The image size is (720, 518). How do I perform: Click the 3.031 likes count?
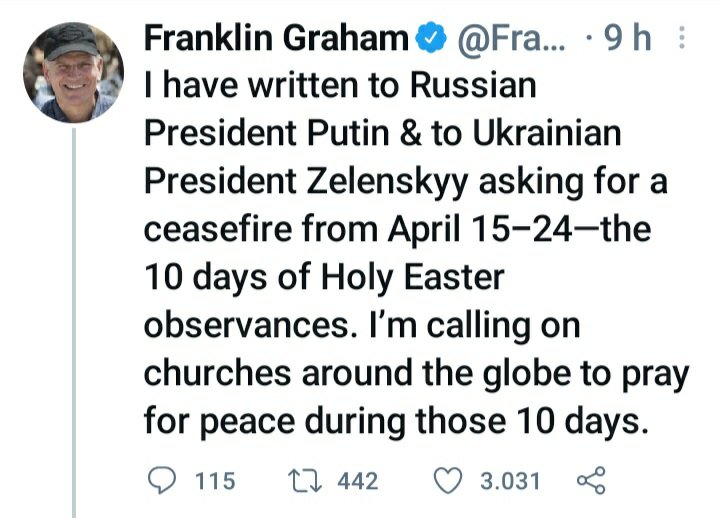point(510,482)
